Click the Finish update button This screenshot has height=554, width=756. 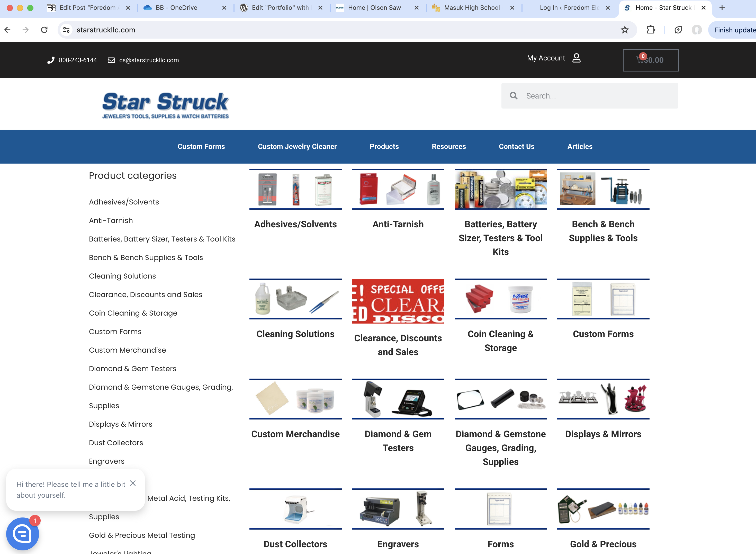click(x=734, y=30)
